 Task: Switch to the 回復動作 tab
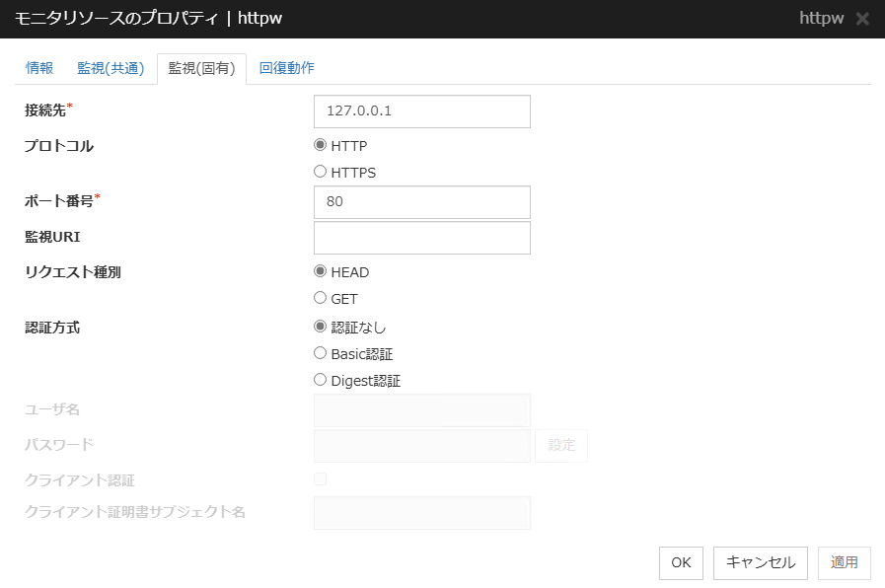(x=286, y=68)
